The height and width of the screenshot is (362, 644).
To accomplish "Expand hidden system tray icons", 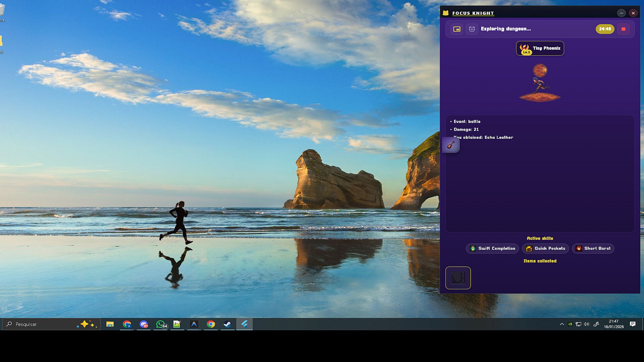I will pyautogui.click(x=562, y=324).
